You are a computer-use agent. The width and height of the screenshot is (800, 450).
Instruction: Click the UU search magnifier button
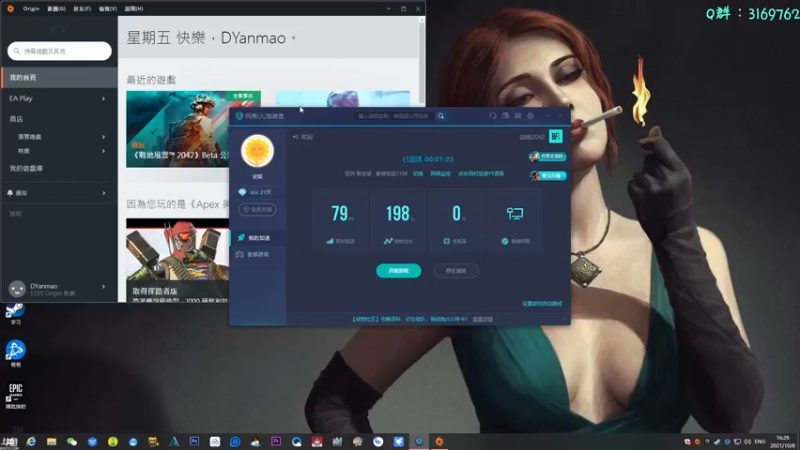coord(441,116)
